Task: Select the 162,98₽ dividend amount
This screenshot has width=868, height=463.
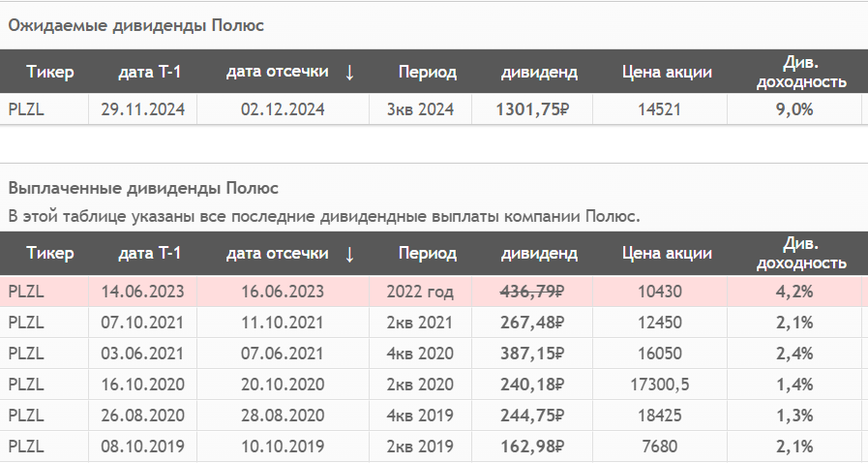Action: (530, 447)
